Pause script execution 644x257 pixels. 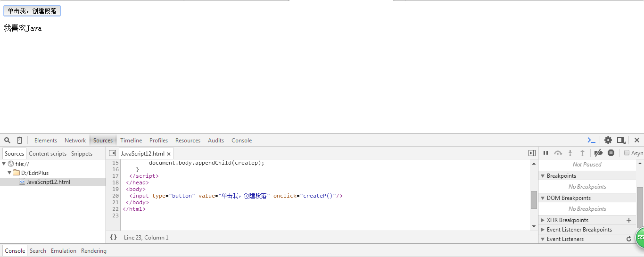545,153
